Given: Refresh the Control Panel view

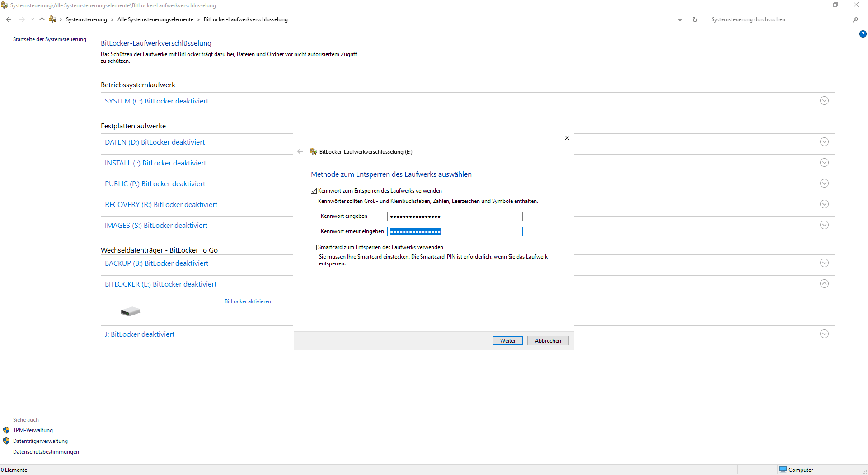Looking at the screenshot, I should [695, 19].
